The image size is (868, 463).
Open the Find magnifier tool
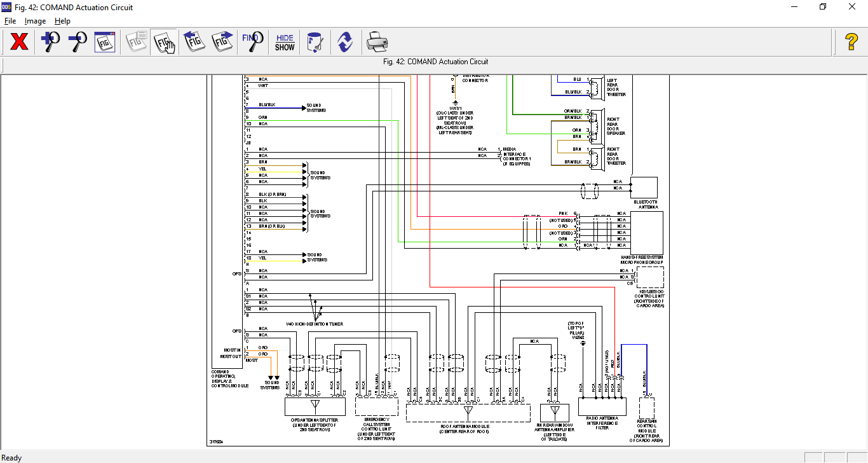pos(253,42)
